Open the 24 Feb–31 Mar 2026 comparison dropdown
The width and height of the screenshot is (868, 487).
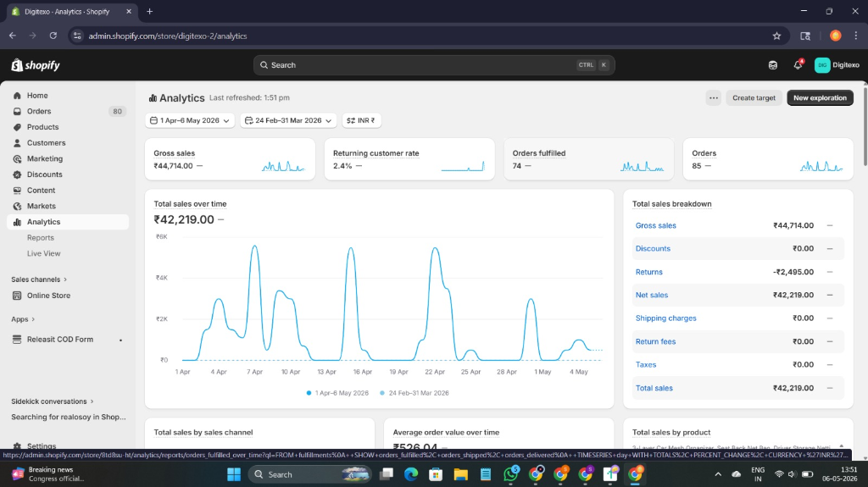pos(288,120)
